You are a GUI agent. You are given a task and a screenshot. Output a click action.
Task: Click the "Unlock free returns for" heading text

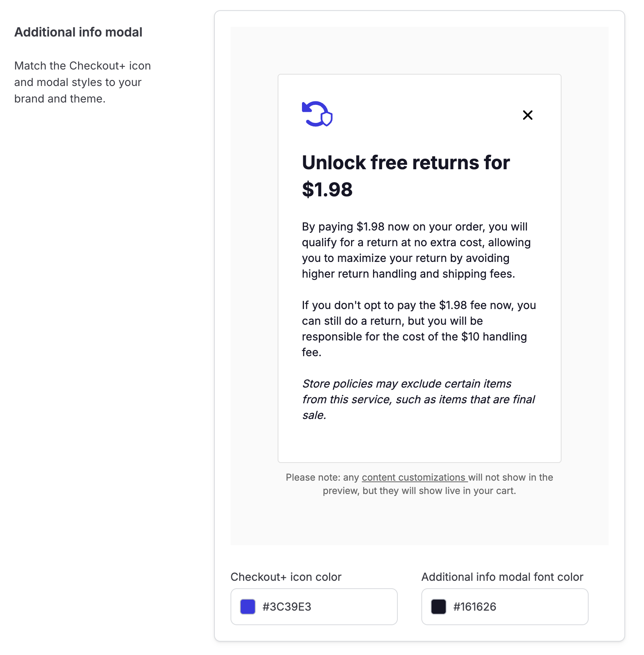click(x=406, y=163)
